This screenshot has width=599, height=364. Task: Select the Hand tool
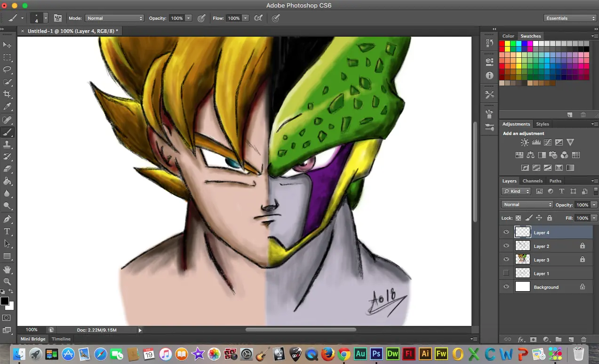7,269
